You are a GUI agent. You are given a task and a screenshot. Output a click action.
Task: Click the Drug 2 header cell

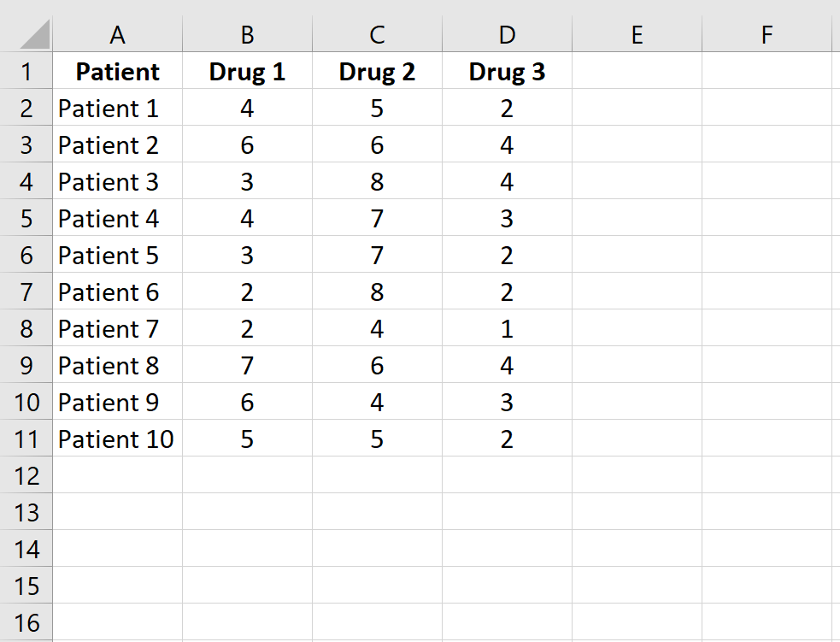click(377, 72)
